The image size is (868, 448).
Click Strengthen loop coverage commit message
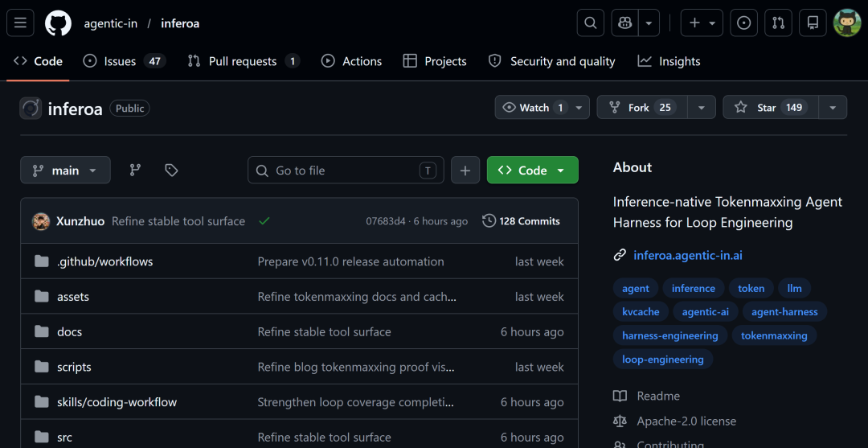[x=357, y=402]
